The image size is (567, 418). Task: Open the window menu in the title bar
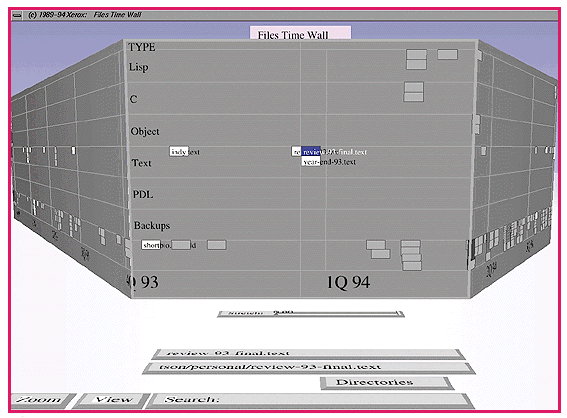click(17, 15)
